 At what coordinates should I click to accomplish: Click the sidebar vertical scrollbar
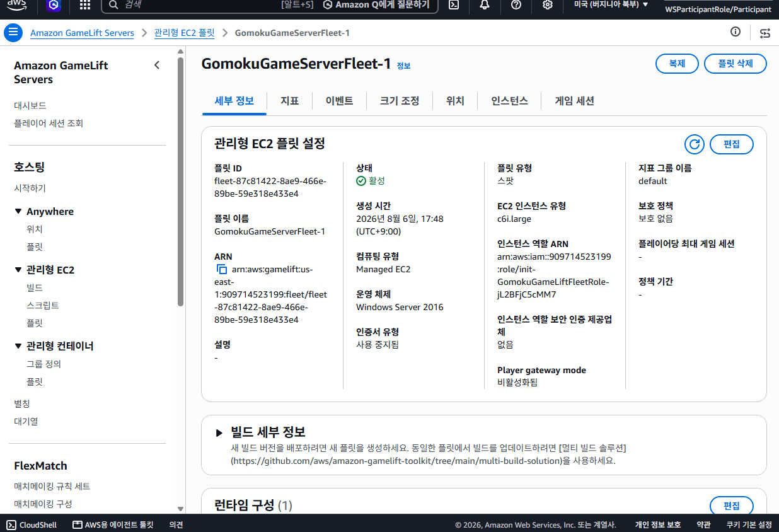click(180, 183)
